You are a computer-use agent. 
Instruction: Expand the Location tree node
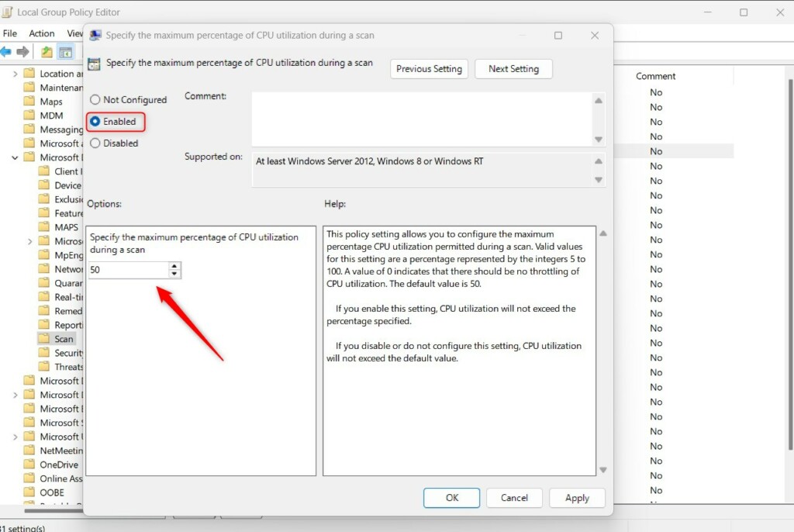(x=15, y=73)
